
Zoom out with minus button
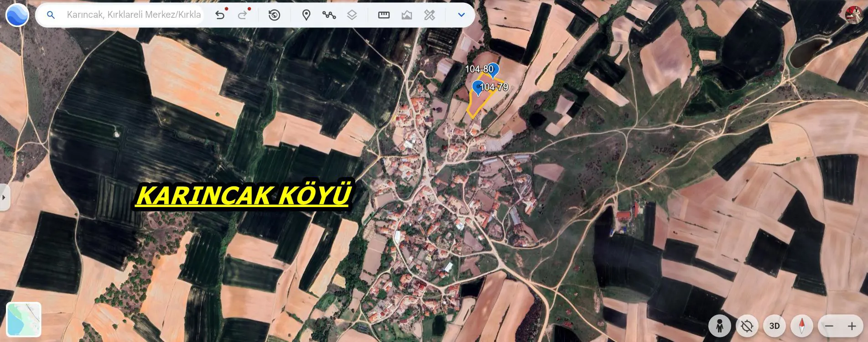829,326
